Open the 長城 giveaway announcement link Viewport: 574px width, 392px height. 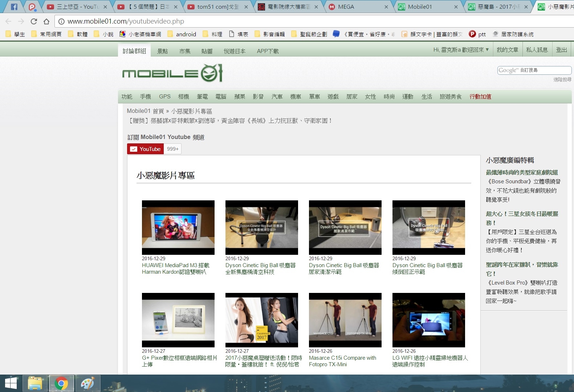tap(230, 121)
